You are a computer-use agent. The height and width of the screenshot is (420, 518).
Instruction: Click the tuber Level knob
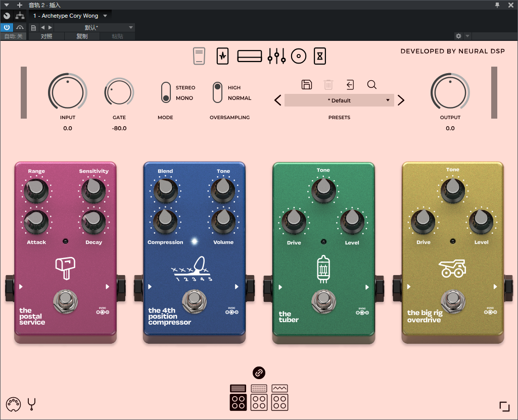coord(352,222)
